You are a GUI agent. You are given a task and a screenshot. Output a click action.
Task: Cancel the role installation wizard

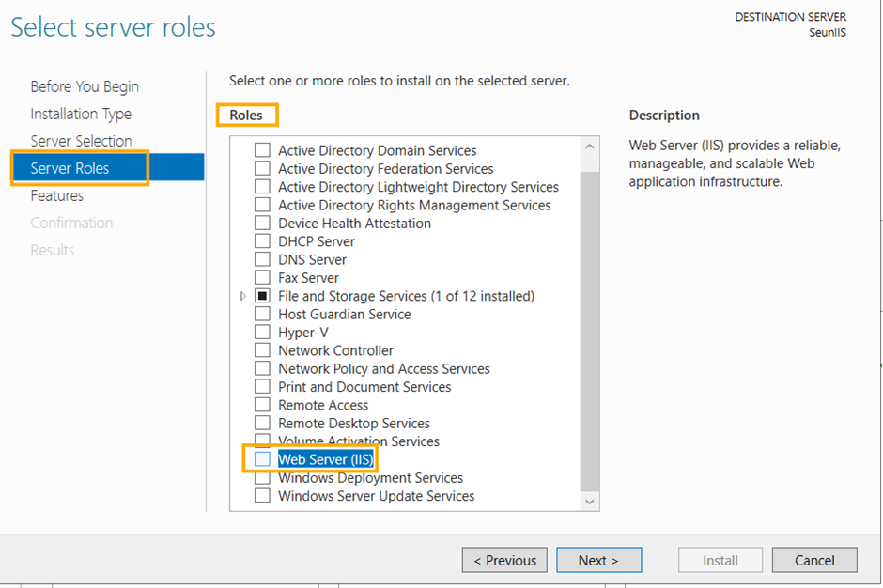[814, 560]
